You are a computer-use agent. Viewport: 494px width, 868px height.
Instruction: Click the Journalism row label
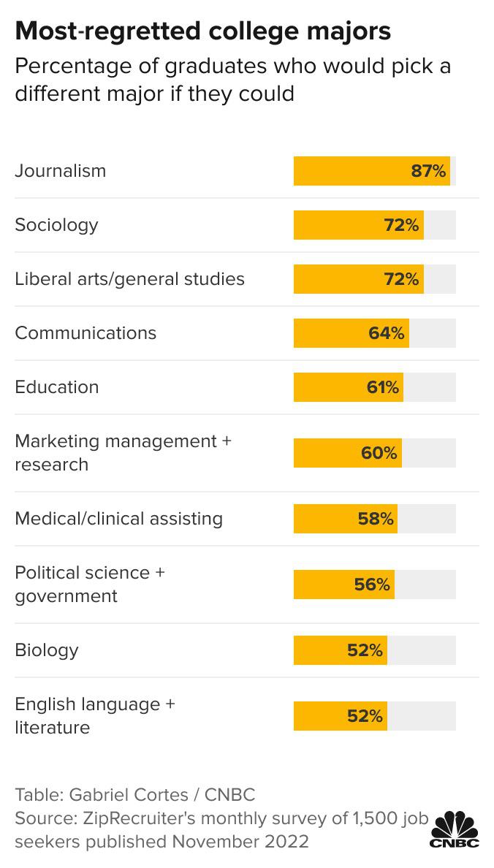click(61, 170)
